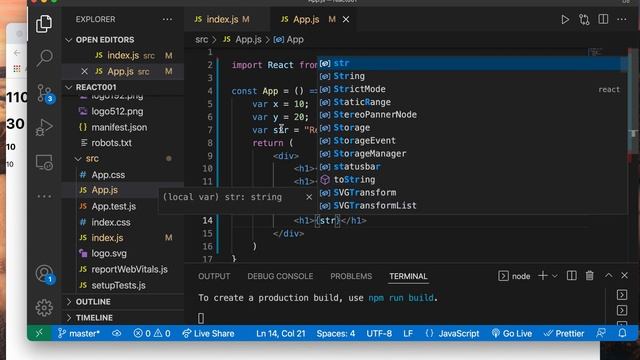Close the terminal panel
Viewport: 640px width, 360px height.
(624, 276)
